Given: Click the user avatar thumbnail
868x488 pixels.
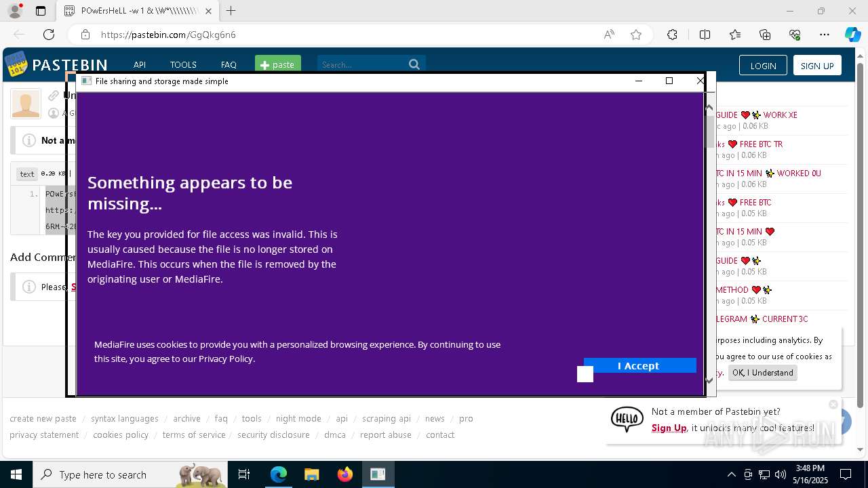Looking at the screenshot, I should [26, 104].
